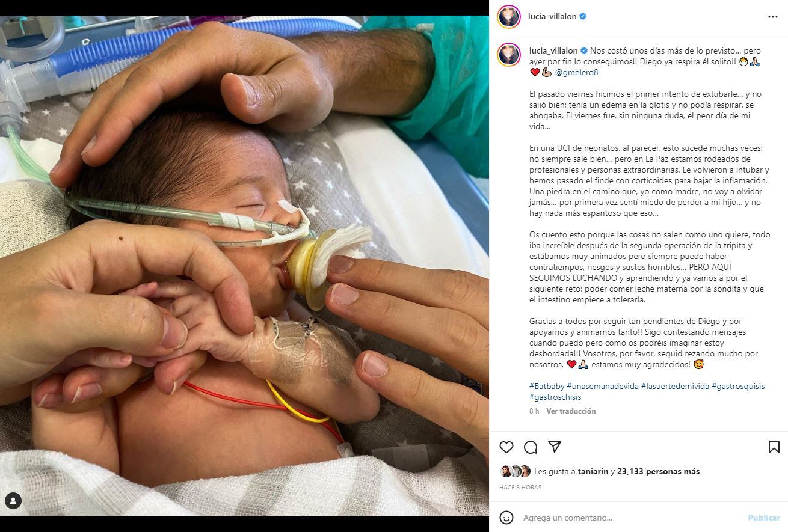Open @gmelero8 mention link
Viewport: 788px width, 532px height.
coord(576,73)
